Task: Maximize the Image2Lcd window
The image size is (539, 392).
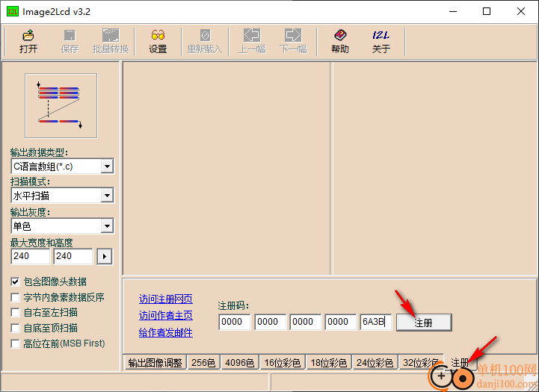Action: click(487, 11)
